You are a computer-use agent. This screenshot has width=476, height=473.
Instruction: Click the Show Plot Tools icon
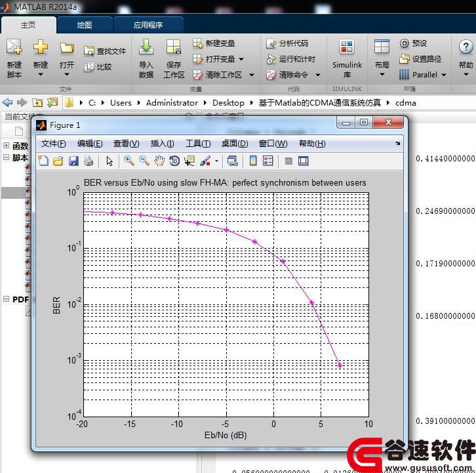pos(304,161)
